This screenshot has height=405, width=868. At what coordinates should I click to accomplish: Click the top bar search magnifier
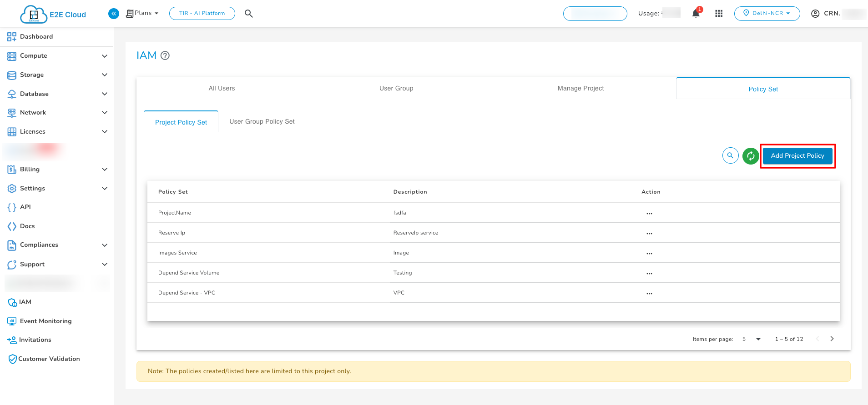coord(248,14)
